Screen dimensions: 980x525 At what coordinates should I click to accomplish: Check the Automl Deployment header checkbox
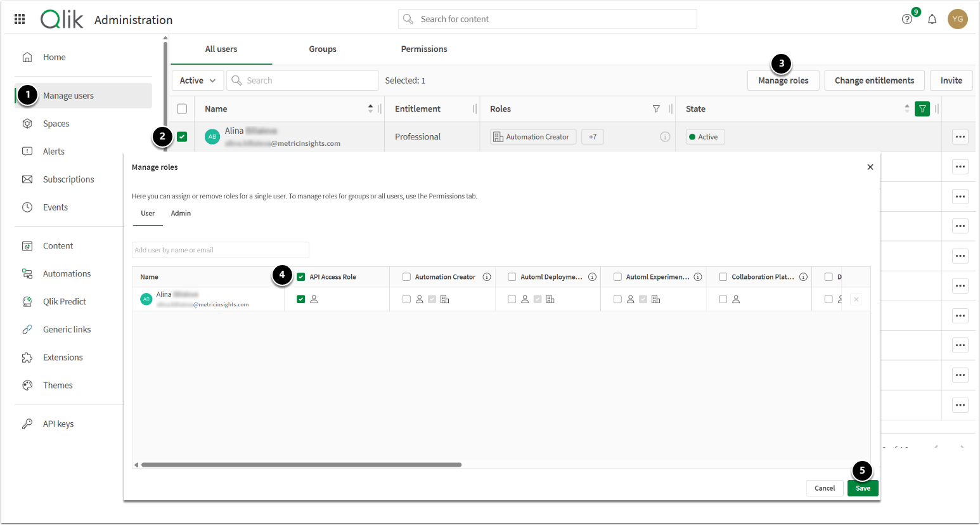pos(512,277)
